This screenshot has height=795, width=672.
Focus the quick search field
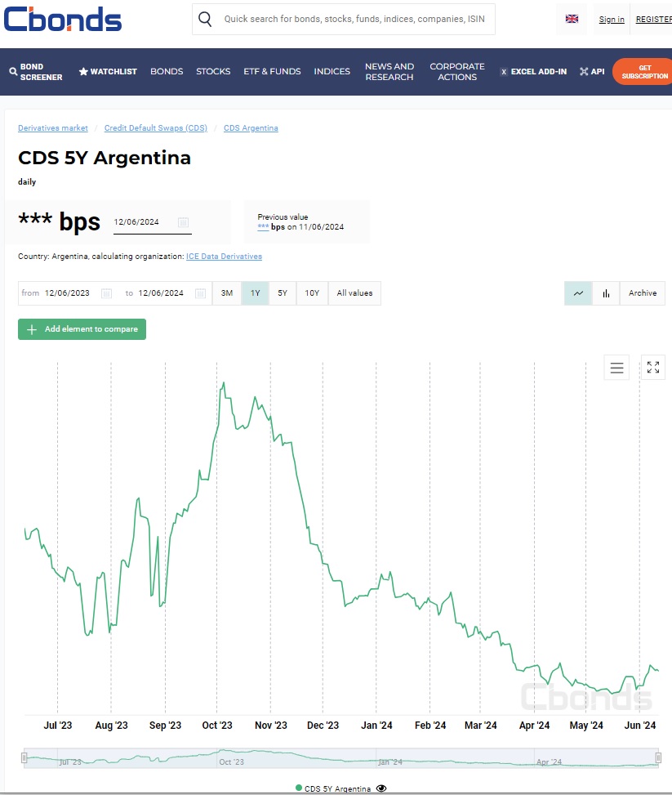[354, 20]
